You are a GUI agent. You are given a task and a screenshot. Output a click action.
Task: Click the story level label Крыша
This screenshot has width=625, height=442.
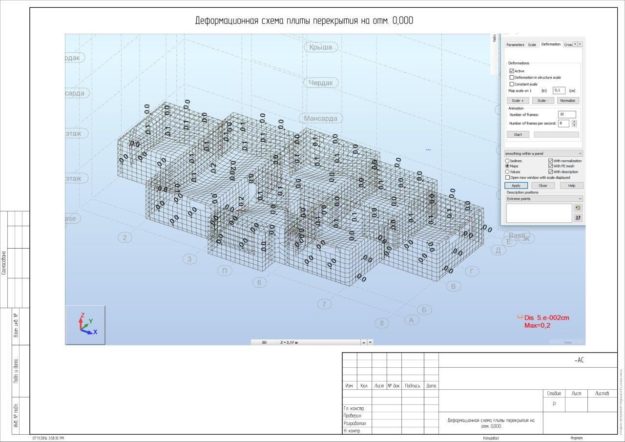tap(321, 47)
